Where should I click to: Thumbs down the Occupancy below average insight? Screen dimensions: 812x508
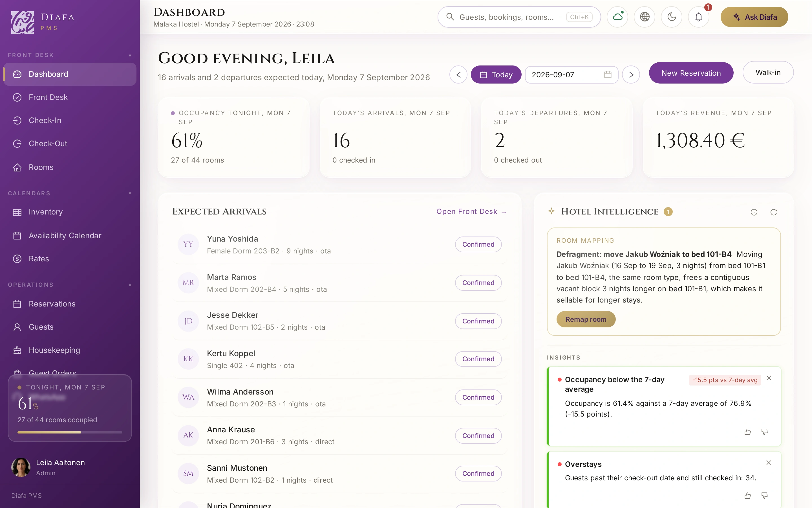tap(765, 432)
